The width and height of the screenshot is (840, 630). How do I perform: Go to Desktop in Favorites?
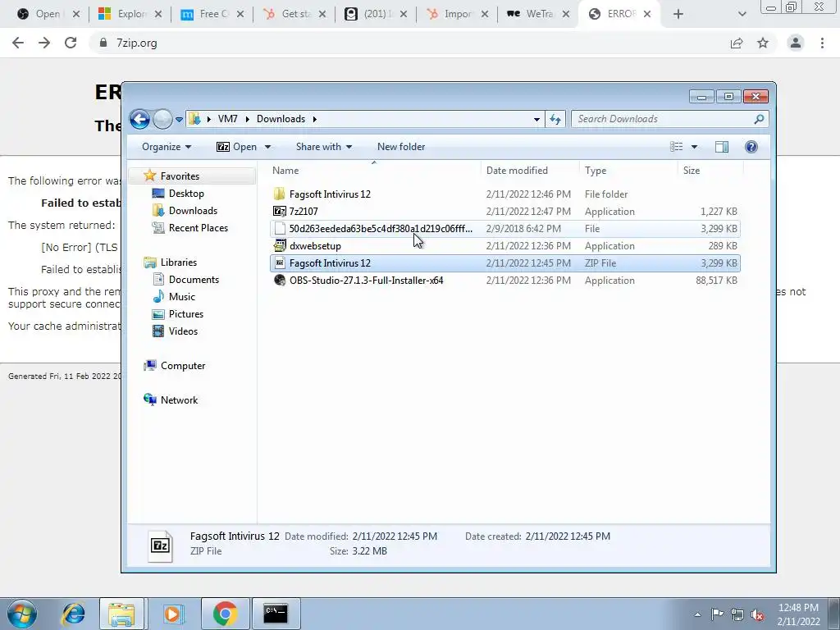(x=186, y=194)
